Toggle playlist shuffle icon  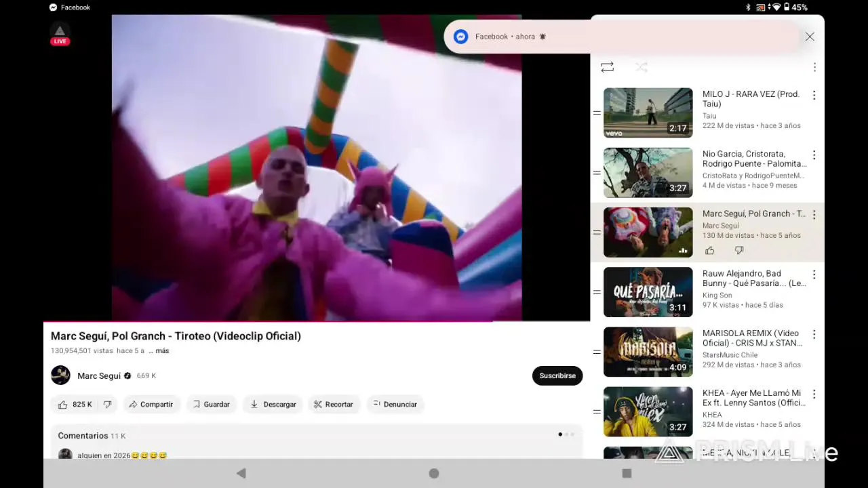click(642, 67)
